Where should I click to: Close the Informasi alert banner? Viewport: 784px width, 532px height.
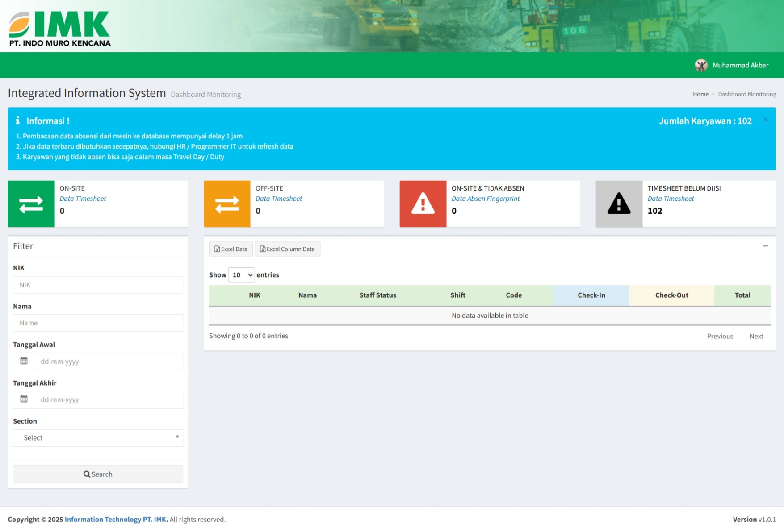[x=765, y=121]
